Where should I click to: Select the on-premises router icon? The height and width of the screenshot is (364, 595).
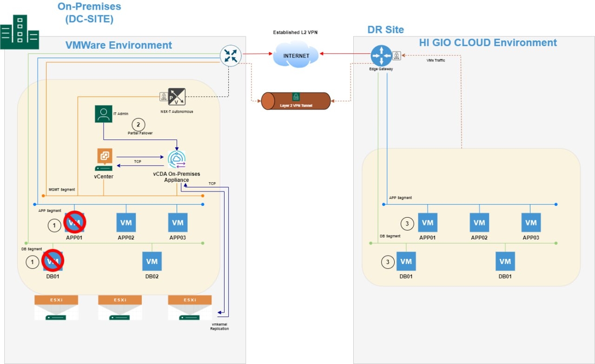click(231, 56)
